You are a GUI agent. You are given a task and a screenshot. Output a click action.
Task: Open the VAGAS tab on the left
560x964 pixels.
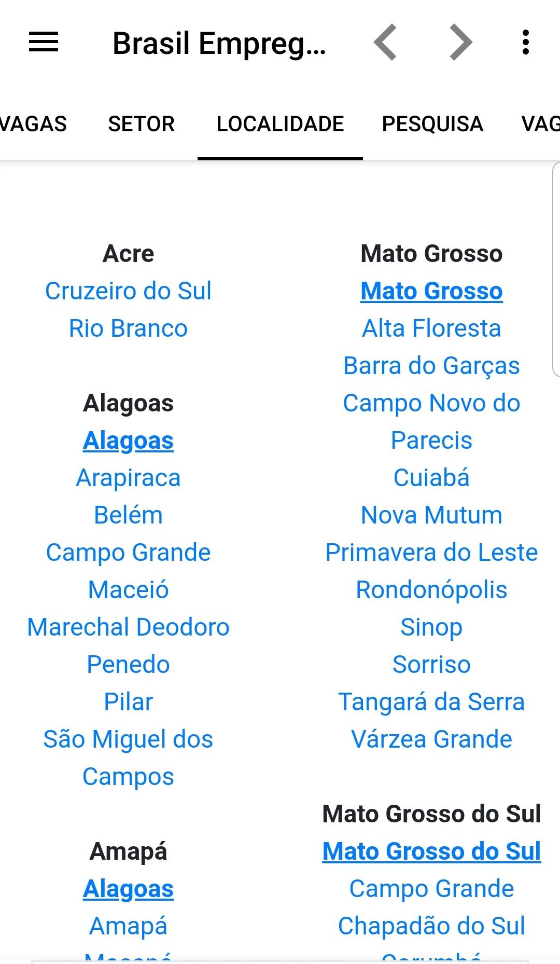tap(33, 124)
